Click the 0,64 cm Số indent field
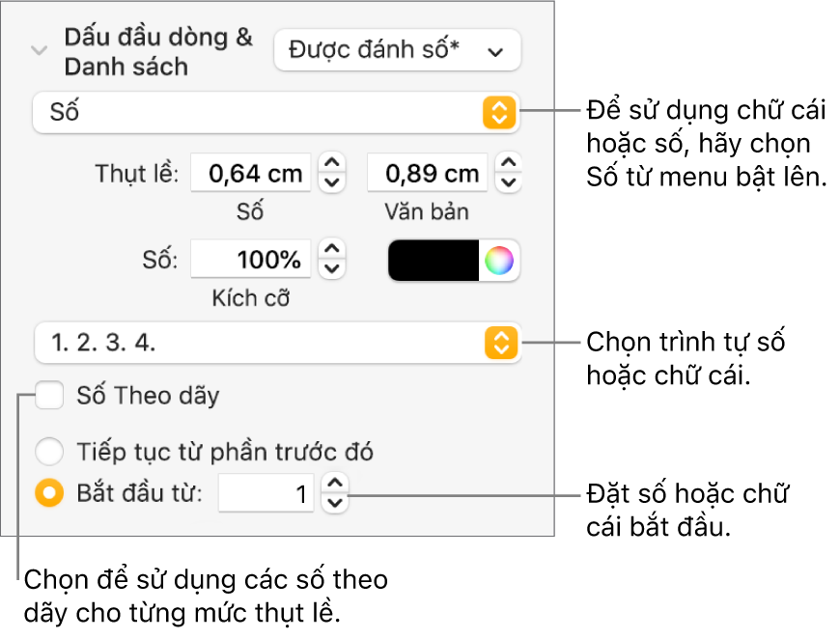 click(251, 174)
